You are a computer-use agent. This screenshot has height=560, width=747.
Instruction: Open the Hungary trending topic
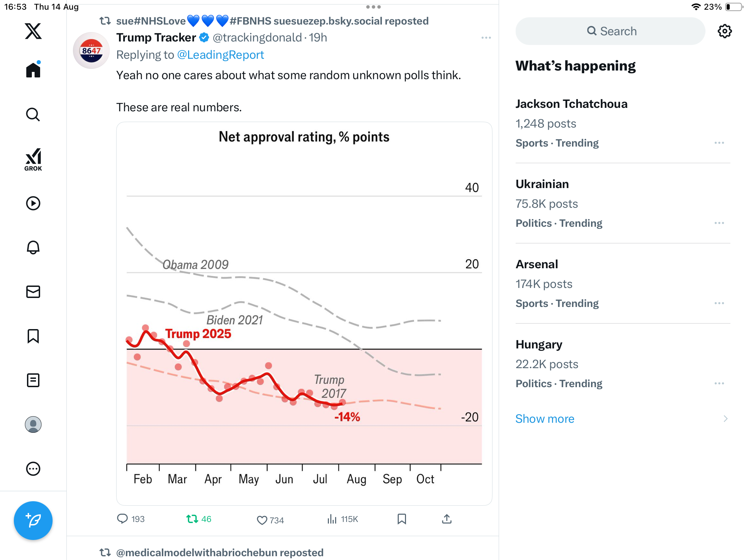(x=539, y=345)
